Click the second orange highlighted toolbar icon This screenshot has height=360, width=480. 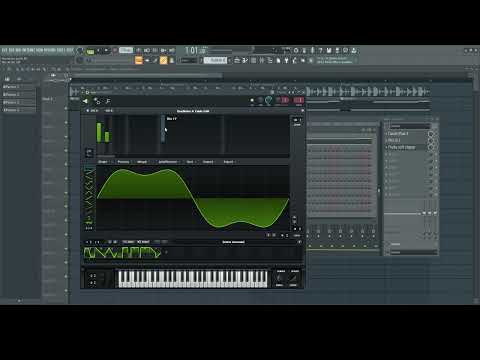pyautogui.click(x=163, y=60)
